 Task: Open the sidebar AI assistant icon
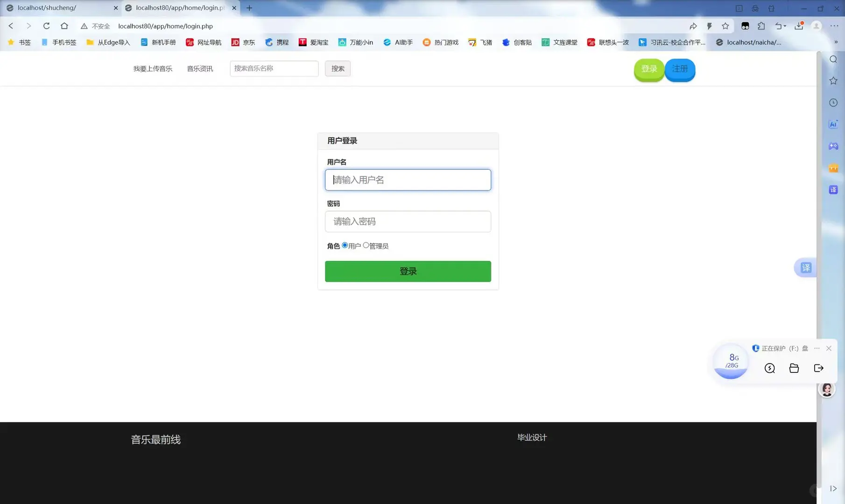click(x=833, y=124)
